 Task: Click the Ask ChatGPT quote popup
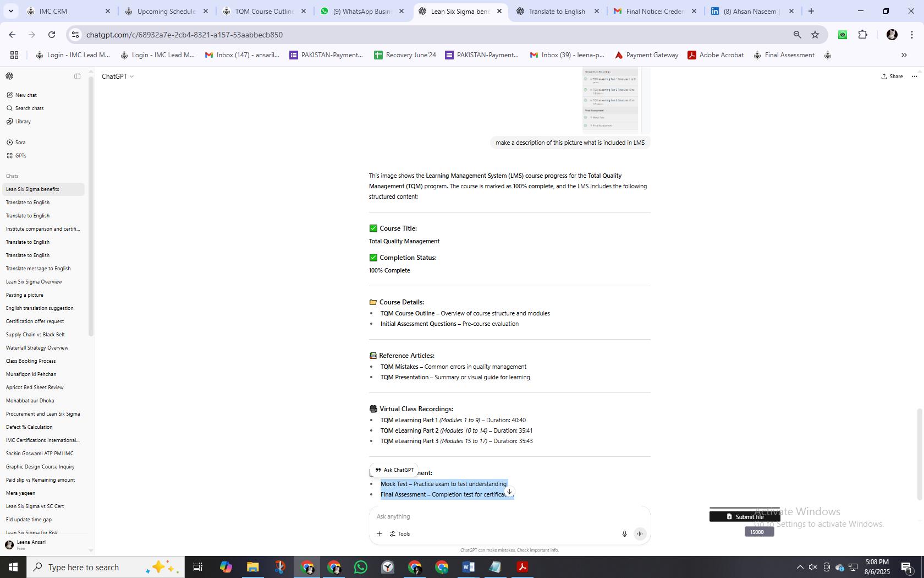tap(394, 470)
